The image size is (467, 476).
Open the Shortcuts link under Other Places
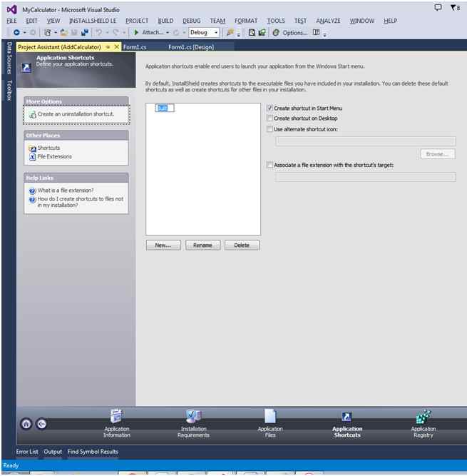[48, 148]
